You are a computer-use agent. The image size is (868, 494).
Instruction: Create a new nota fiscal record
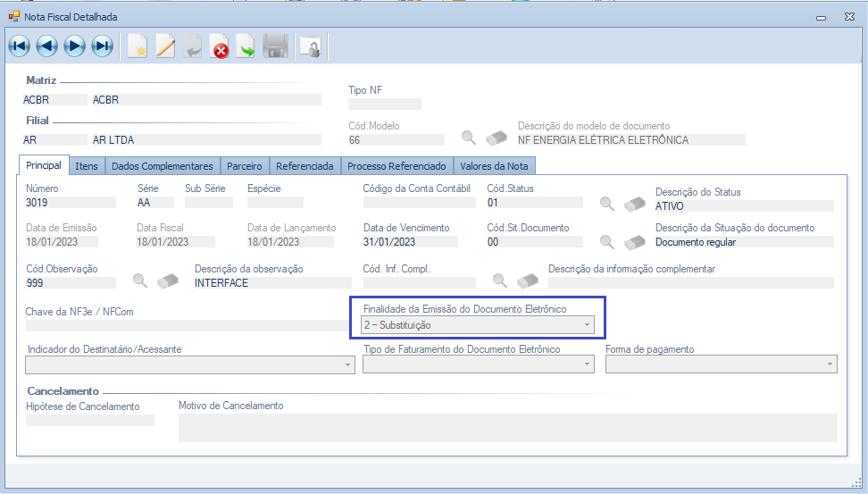(138, 46)
